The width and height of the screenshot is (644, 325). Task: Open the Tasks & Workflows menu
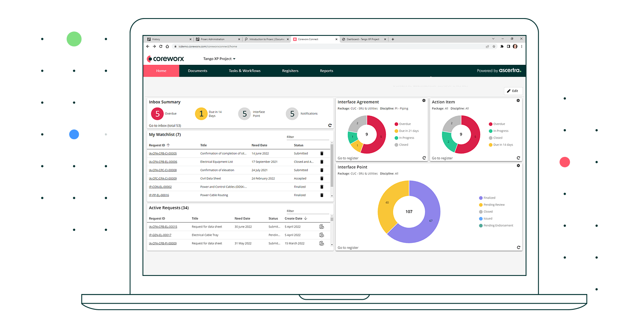click(244, 71)
